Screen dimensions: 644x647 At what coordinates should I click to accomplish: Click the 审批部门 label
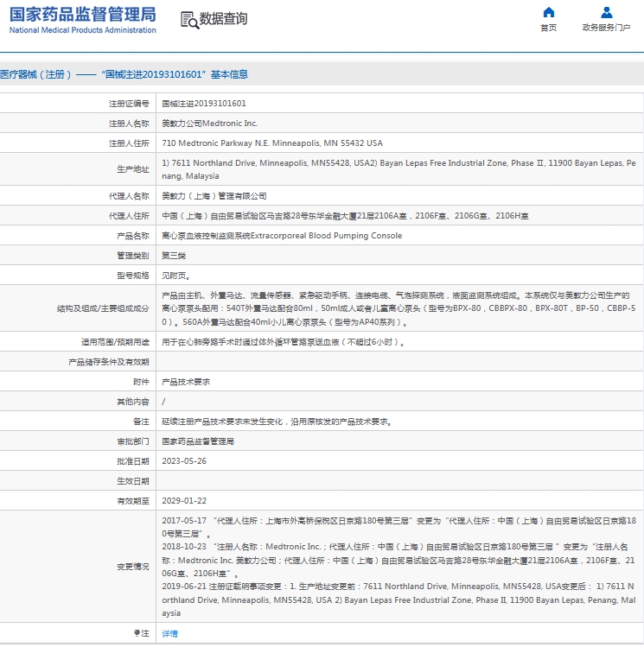(132, 441)
